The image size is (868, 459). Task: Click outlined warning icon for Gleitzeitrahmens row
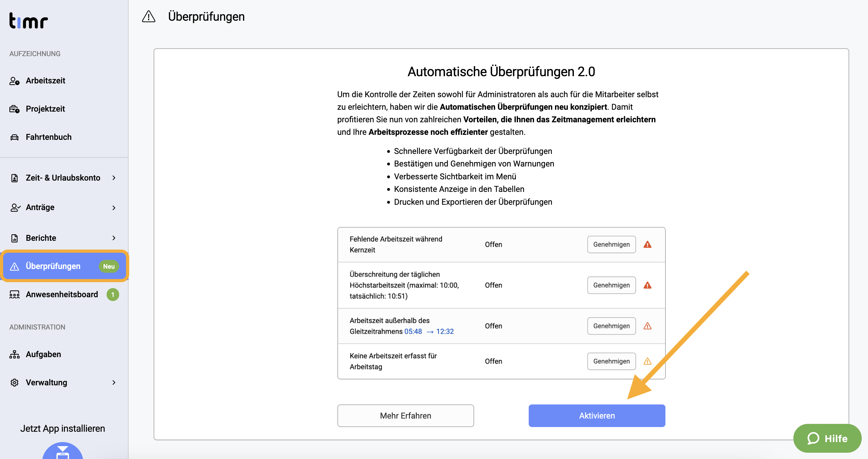647,326
